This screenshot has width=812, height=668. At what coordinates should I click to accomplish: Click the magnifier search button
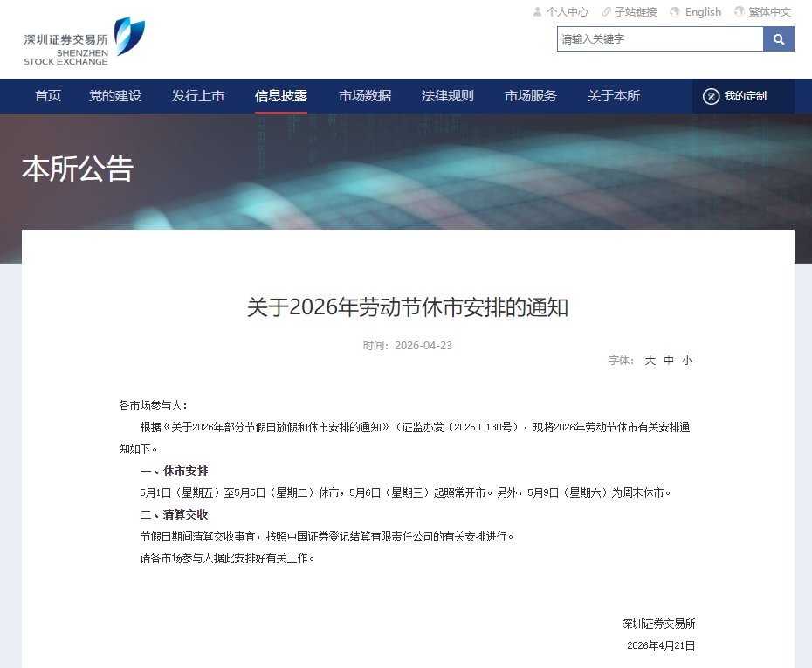pos(778,39)
